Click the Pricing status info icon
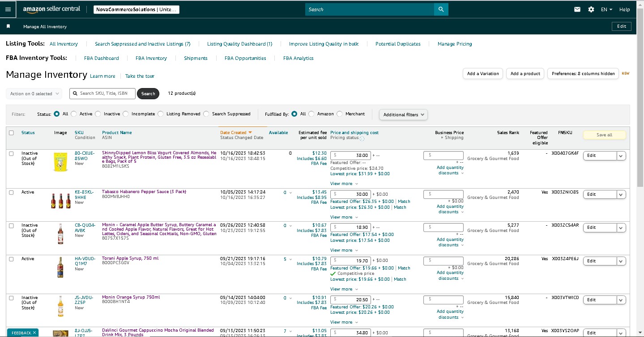 pos(362,139)
